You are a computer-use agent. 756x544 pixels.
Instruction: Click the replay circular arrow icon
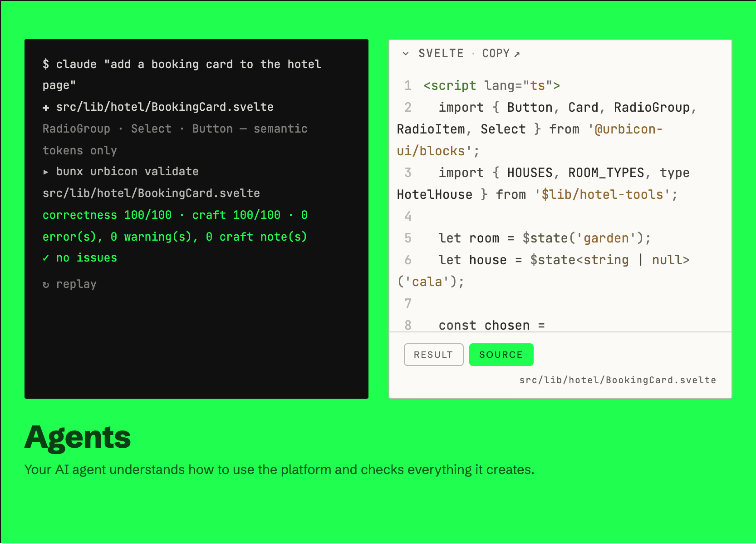[x=46, y=285]
